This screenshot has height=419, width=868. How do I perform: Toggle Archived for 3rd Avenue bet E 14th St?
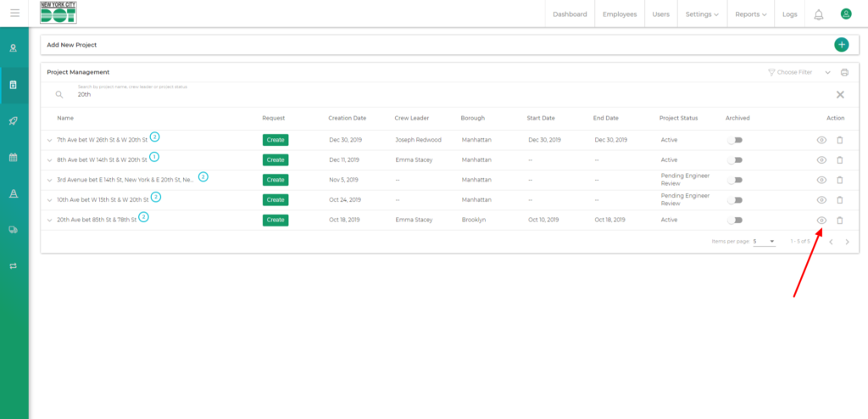click(735, 180)
